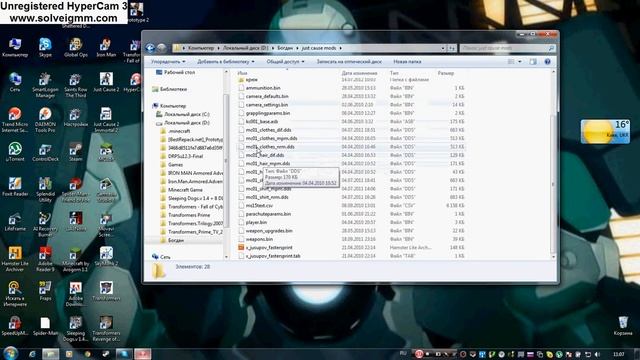Open Global Ops desktop shortcut
Screen dimensions: 640x360
(76, 47)
